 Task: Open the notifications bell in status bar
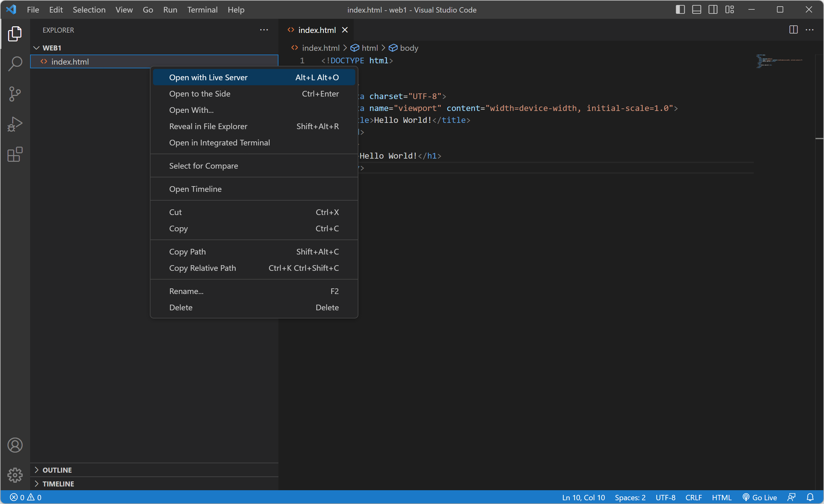click(810, 497)
